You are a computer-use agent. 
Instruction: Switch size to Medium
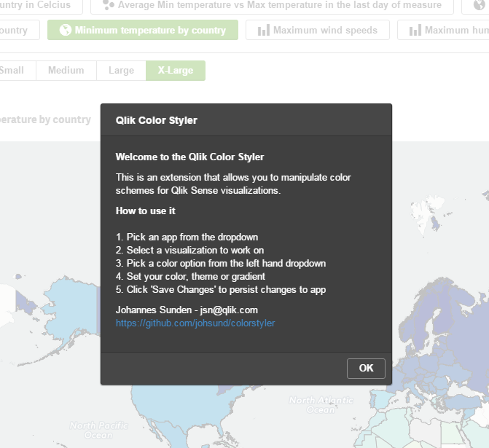pos(66,71)
